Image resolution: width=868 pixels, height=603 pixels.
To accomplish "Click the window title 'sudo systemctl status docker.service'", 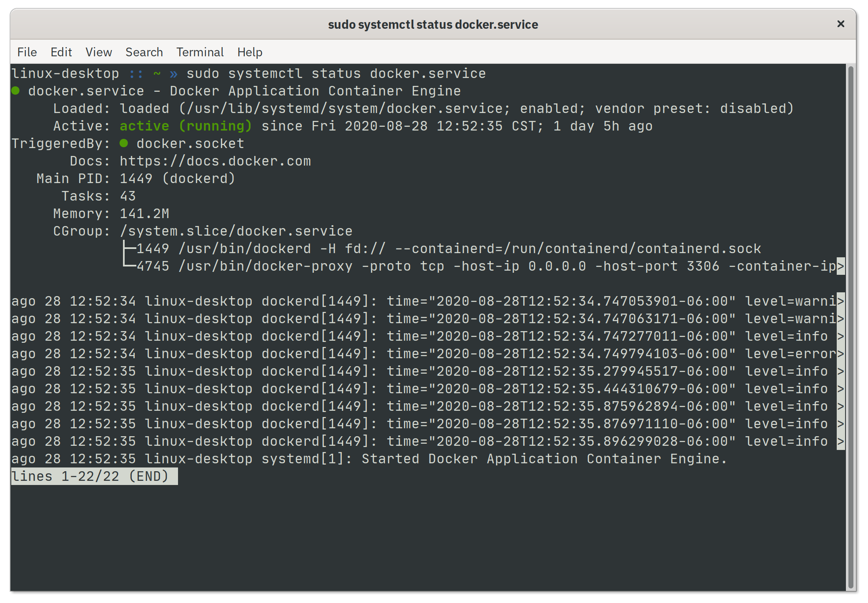I will coord(433,24).
